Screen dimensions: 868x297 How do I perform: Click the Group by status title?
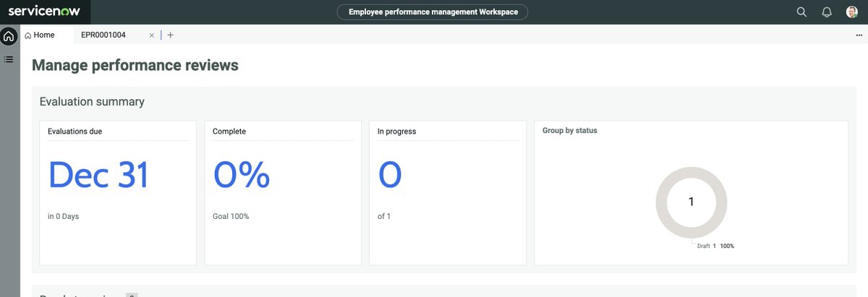570,131
